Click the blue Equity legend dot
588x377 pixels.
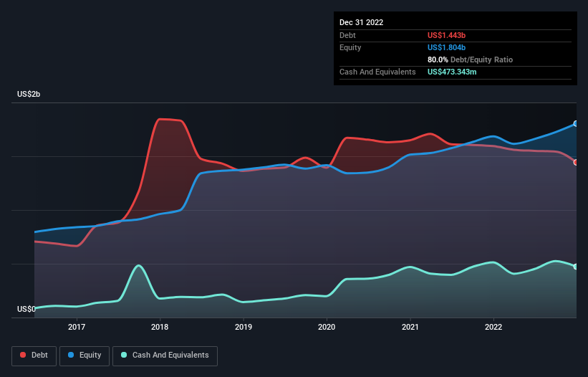click(x=73, y=355)
